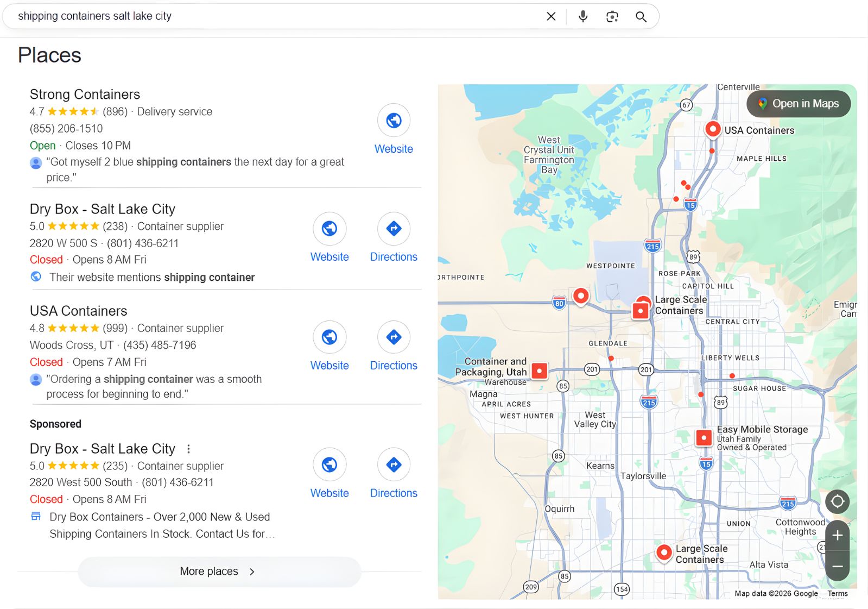This screenshot has height=609, width=868.
Task: Expand results with More places button
Action: point(219,572)
